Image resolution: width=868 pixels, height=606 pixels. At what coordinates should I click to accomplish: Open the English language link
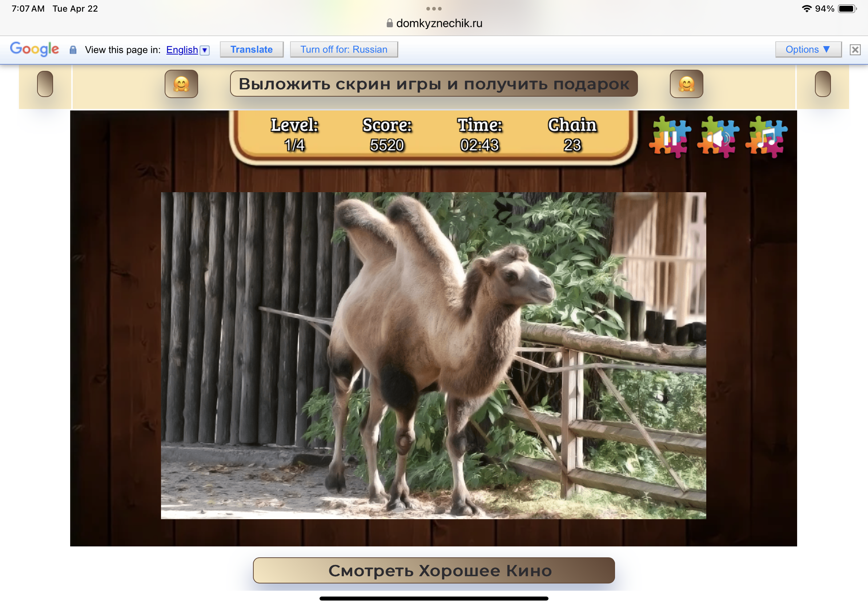point(182,50)
